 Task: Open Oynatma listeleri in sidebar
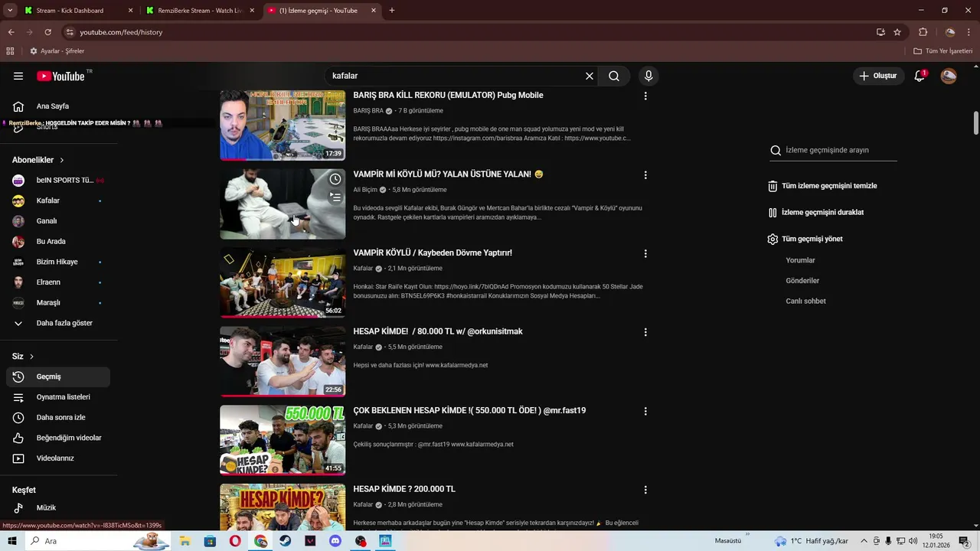(x=58, y=397)
